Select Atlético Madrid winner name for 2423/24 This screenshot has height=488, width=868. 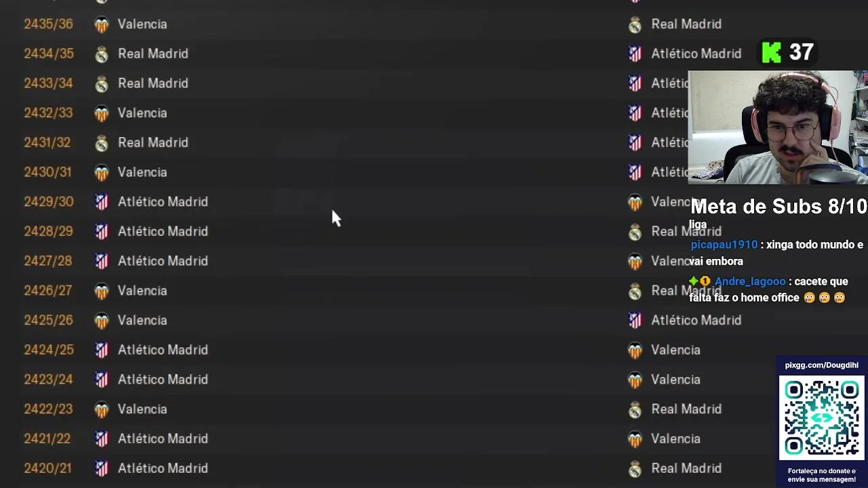163,380
